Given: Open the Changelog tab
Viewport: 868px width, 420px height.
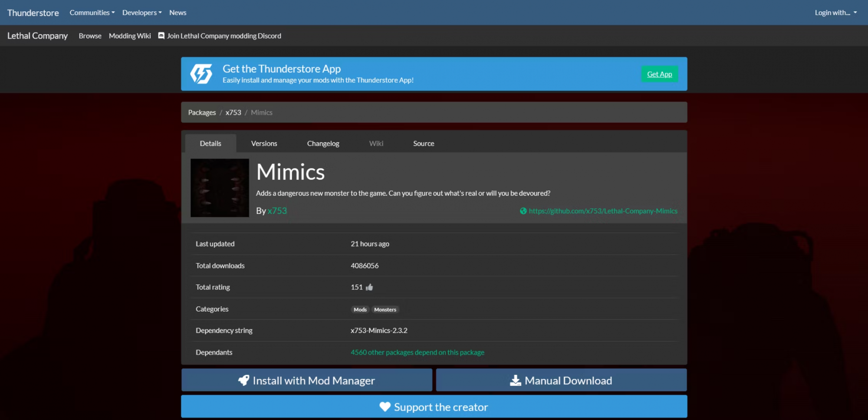Looking at the screenshot, I should [323, 144].
